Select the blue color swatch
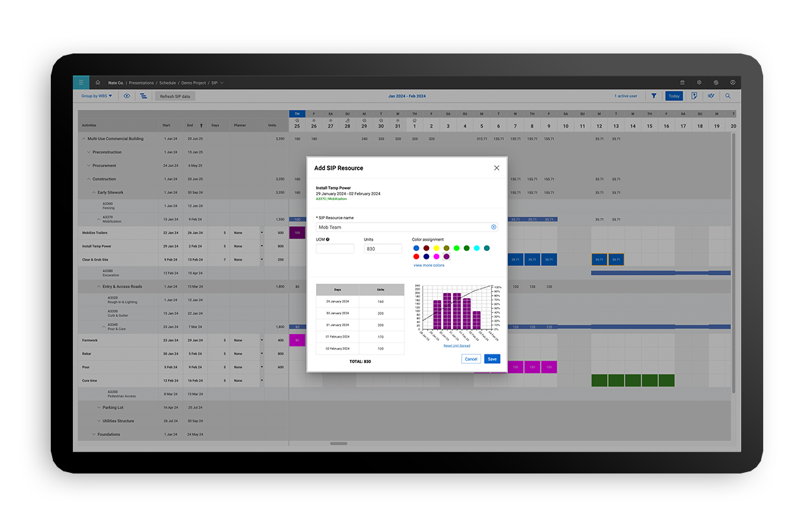 tap(416, 248)
